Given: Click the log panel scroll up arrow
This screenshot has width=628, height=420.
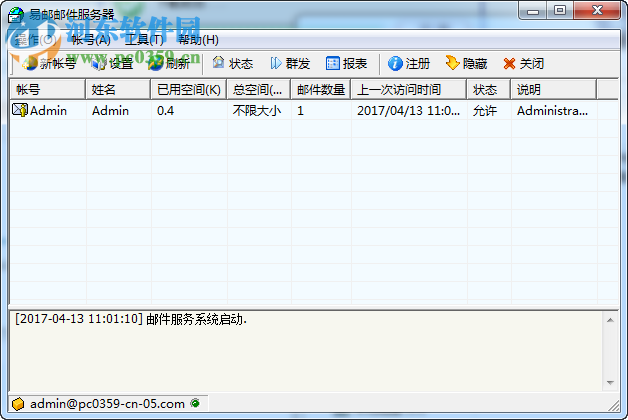Looking at the screenshot, I should (x=610, y=320).
